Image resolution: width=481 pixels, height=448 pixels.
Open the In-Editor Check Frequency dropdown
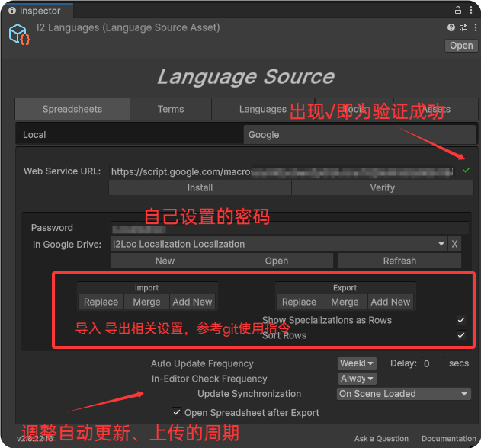tap(357, 379)
